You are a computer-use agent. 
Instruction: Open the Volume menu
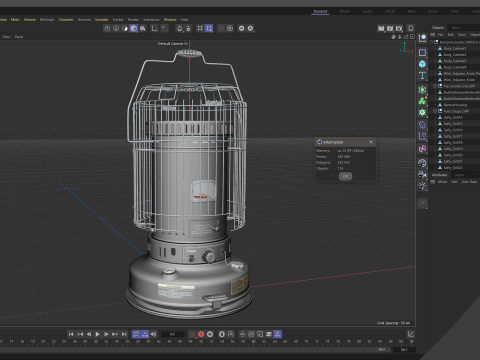(29, 20)
